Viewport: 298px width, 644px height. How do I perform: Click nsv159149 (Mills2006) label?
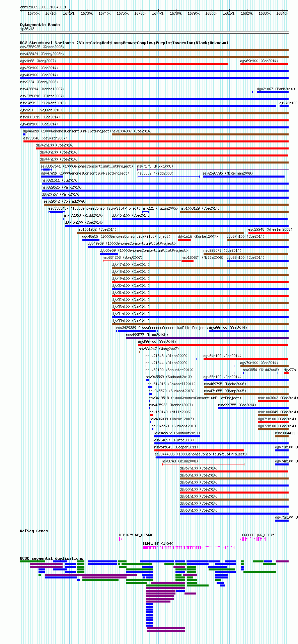pyautogui.click(x=171, y=412)
